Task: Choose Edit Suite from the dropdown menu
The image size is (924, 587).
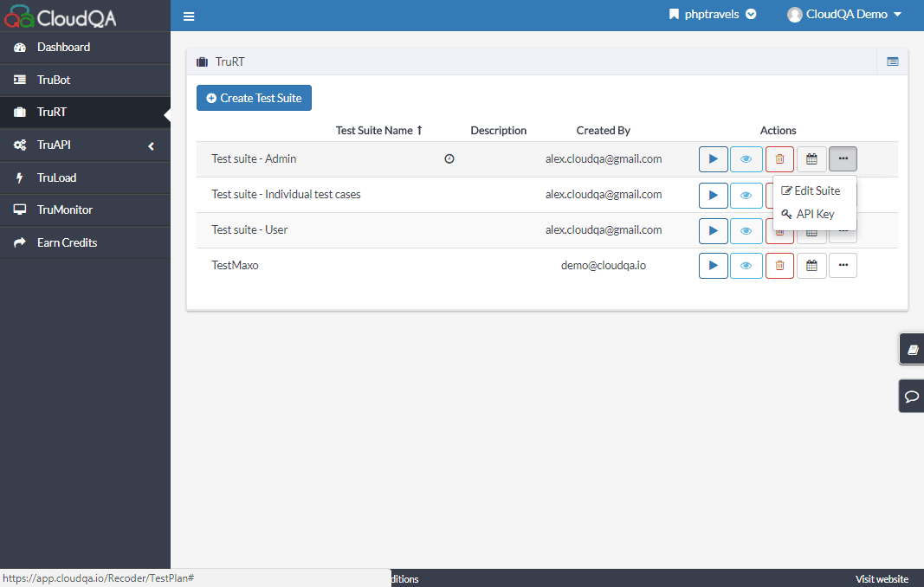Action: coord(811,190)
